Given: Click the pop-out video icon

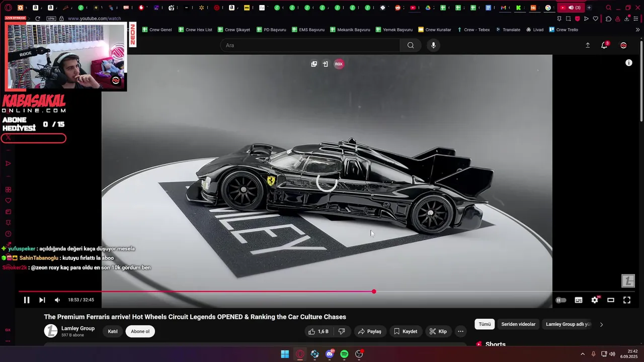Looking at the screenshot, I should point(314,64).
